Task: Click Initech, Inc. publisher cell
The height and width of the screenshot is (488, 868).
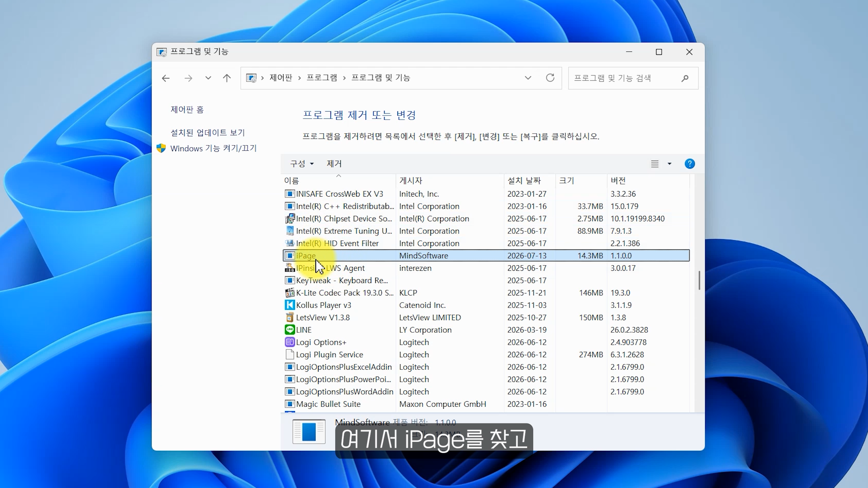Action: pos(419,194)
